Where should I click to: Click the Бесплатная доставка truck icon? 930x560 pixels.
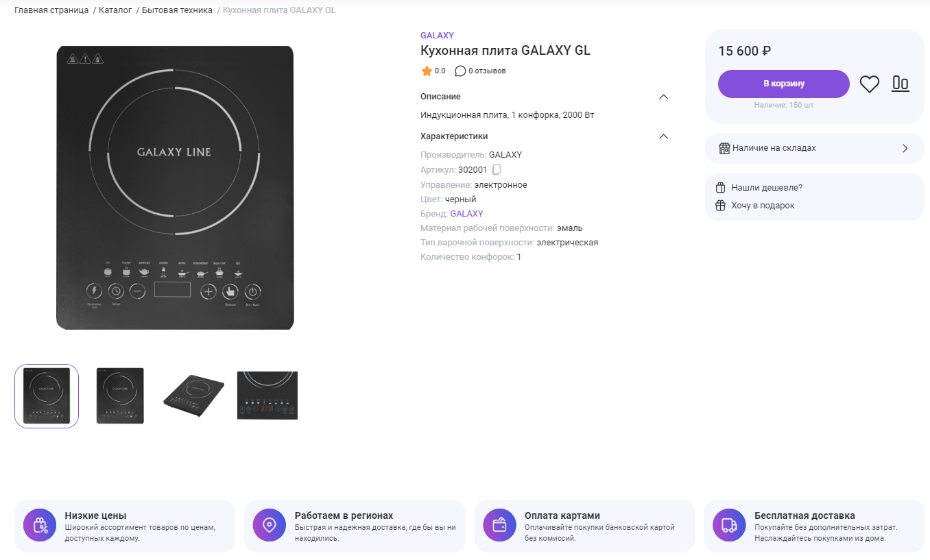(730, 526)
